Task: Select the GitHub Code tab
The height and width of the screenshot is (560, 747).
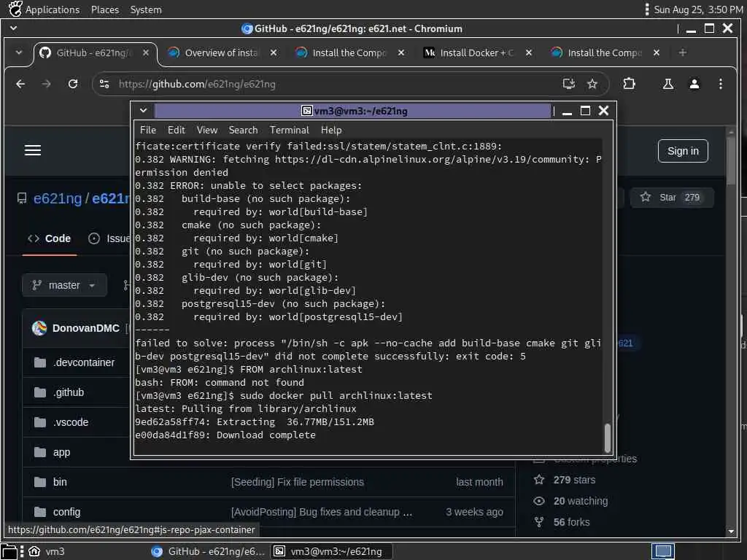Action: [50, 238]
